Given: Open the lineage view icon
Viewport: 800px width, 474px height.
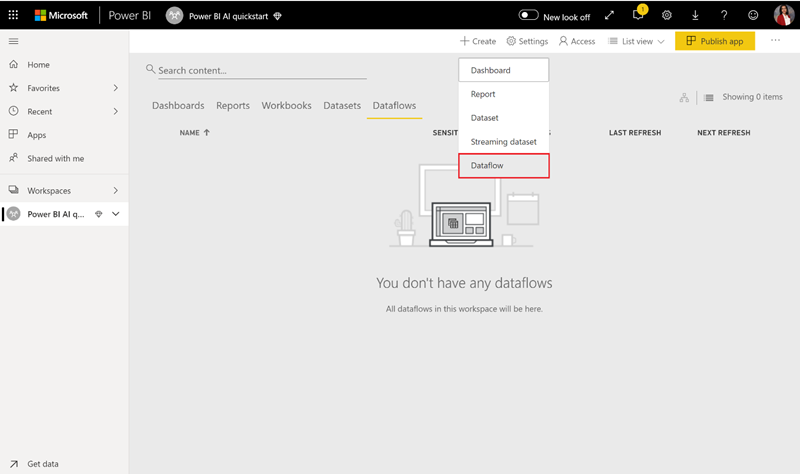Looking at the screenshot, I should click(x=684, y=97).
